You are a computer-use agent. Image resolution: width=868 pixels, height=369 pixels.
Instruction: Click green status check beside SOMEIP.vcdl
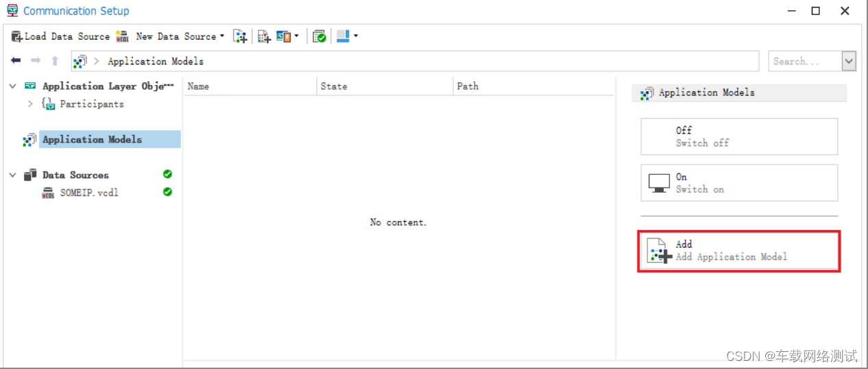[x=167, y=192]
